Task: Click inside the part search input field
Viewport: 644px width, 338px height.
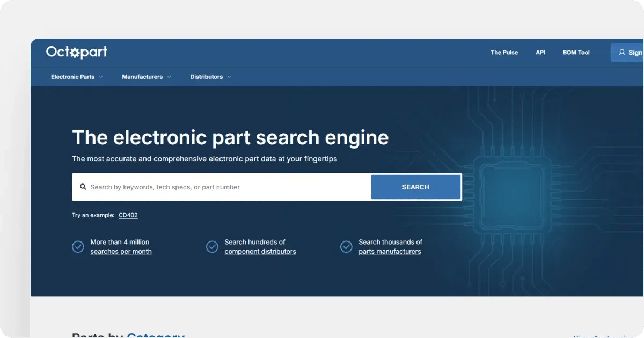Action: pyautogui.click(x=215, y=186)
